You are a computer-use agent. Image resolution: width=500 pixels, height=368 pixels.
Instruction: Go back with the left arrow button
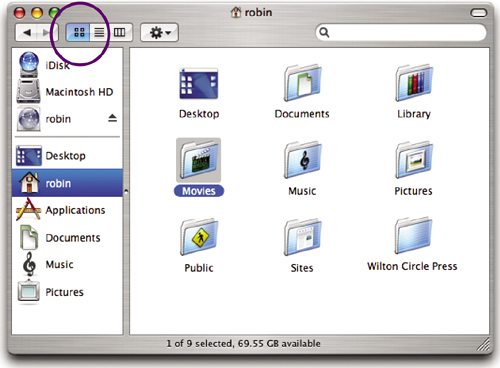27,32
